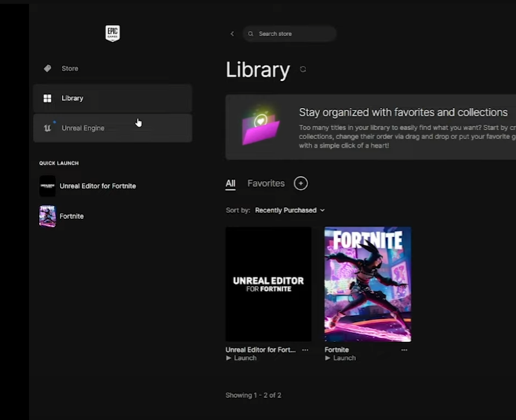
Task: Go back with the arrow button
Action: pos(232,34)
